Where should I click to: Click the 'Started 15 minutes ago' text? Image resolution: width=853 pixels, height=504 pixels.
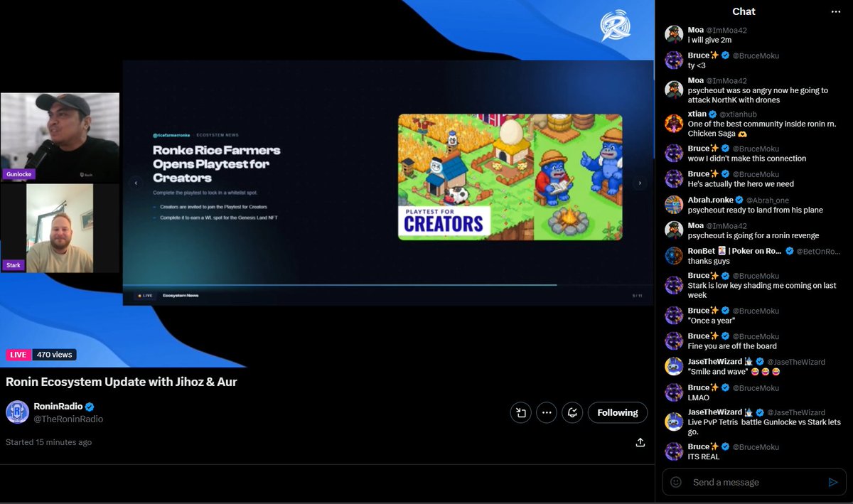(48, 442)
